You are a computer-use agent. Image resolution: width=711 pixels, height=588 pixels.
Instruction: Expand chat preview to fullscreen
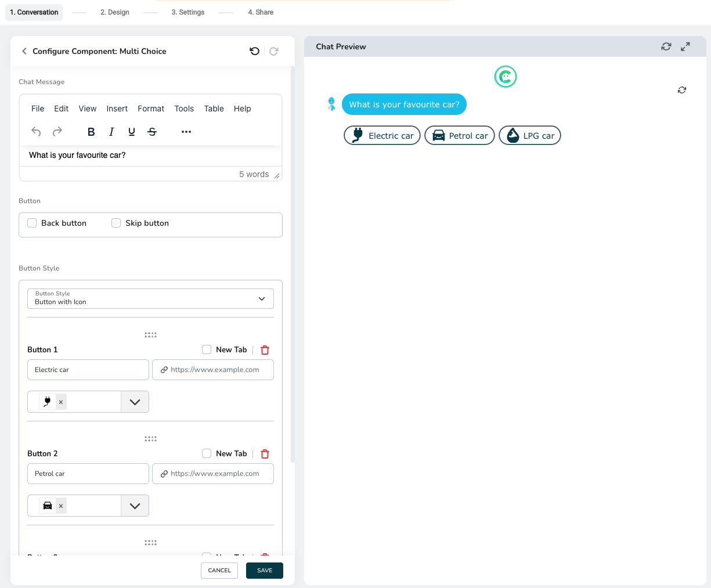tap(685, 46)
